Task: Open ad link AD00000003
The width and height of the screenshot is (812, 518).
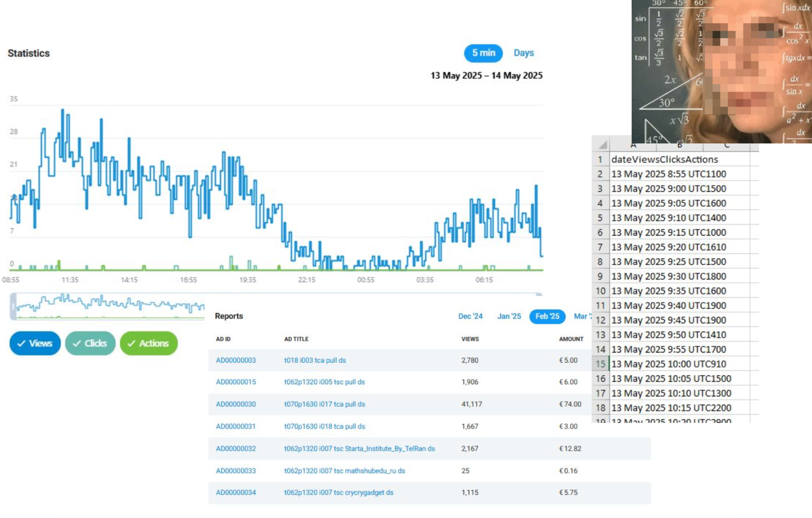Action: pos(235,360)
